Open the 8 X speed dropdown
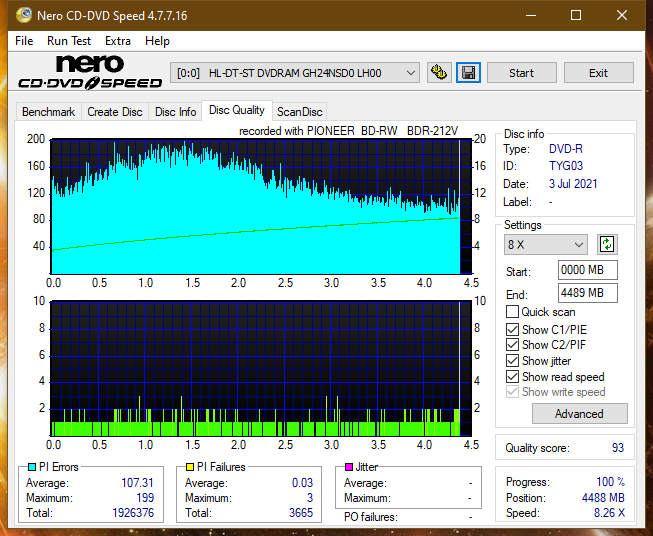The height and width of the screenshot is (536, 653). [546, 244]
